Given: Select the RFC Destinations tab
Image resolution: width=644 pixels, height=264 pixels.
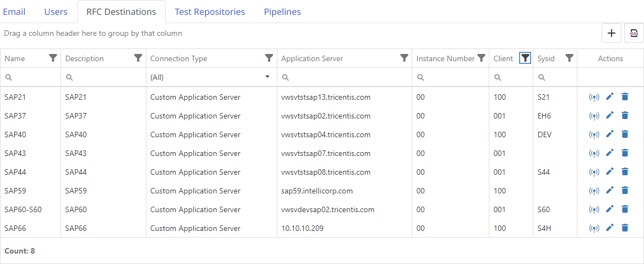Looking at the screenshot, I should 121,12.
